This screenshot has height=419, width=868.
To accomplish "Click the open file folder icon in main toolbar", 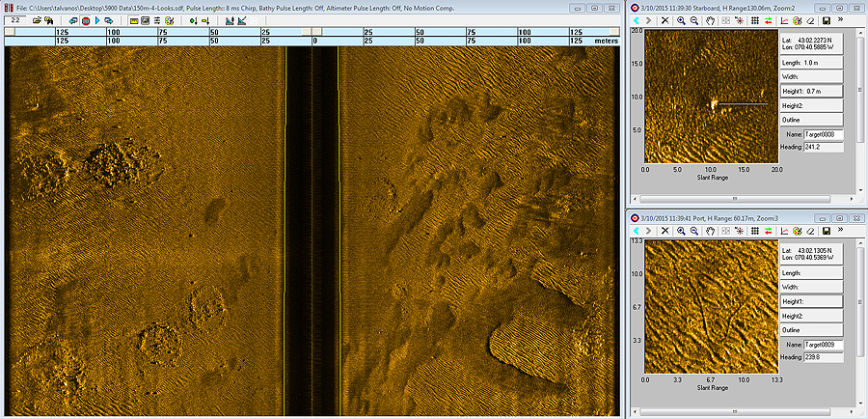I will coord(37,20).
